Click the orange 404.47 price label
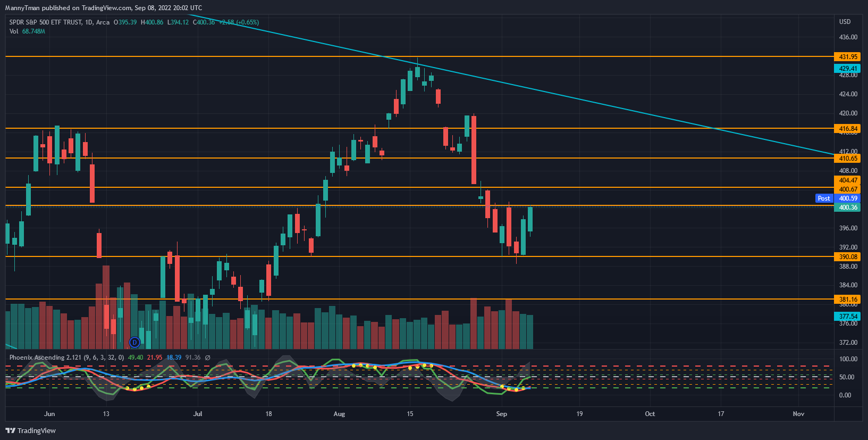Image resolution: width=868 pixels, height=440 pixels. [x=848, y=180]
